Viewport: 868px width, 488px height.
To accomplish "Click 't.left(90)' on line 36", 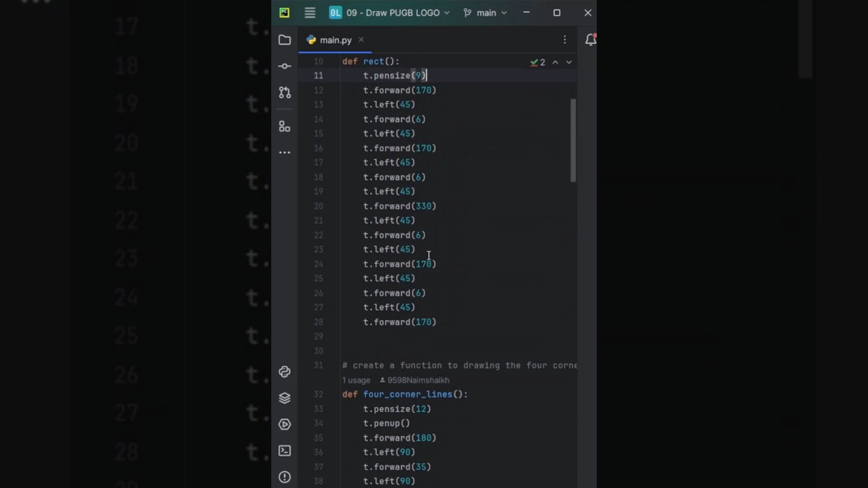I will pos(389,452).
